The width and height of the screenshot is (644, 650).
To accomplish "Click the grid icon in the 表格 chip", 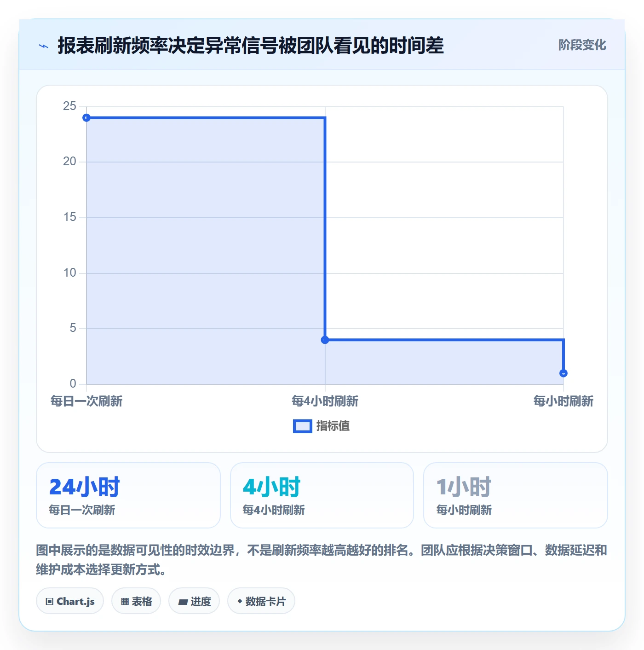I will coord(125,602).
